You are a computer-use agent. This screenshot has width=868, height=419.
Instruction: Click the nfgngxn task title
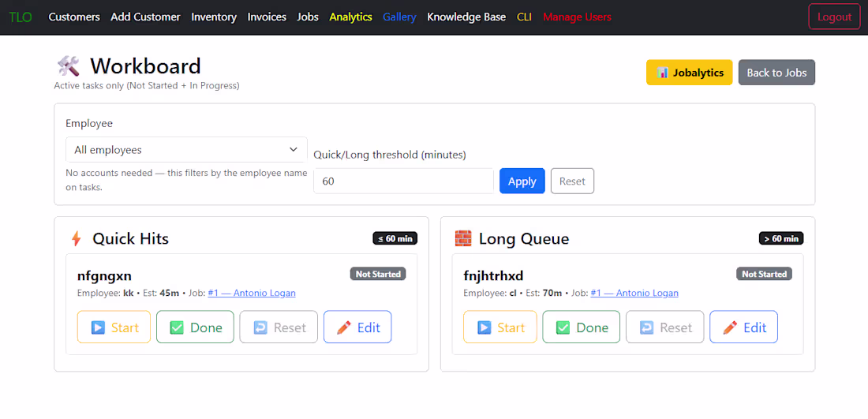tap(105, 275)
